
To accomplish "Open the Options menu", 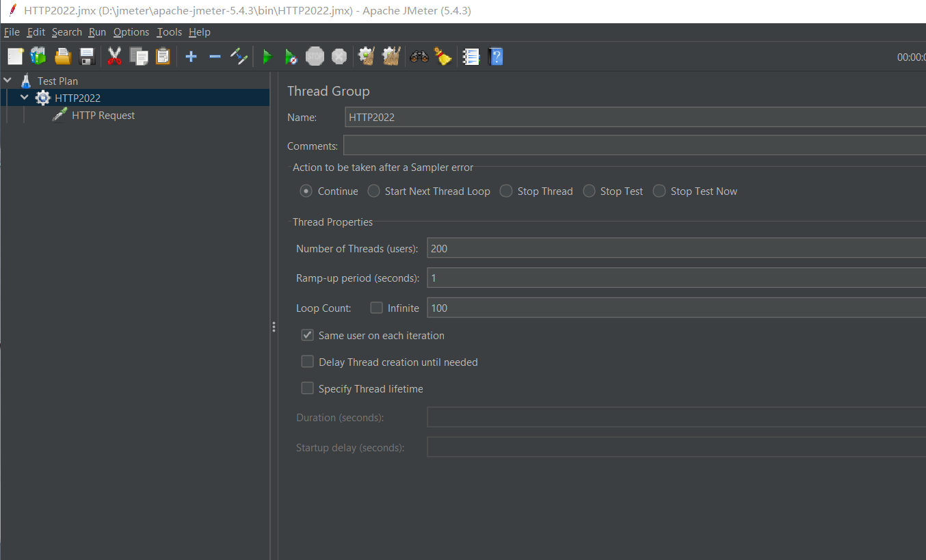I will [x=131, y=32].
